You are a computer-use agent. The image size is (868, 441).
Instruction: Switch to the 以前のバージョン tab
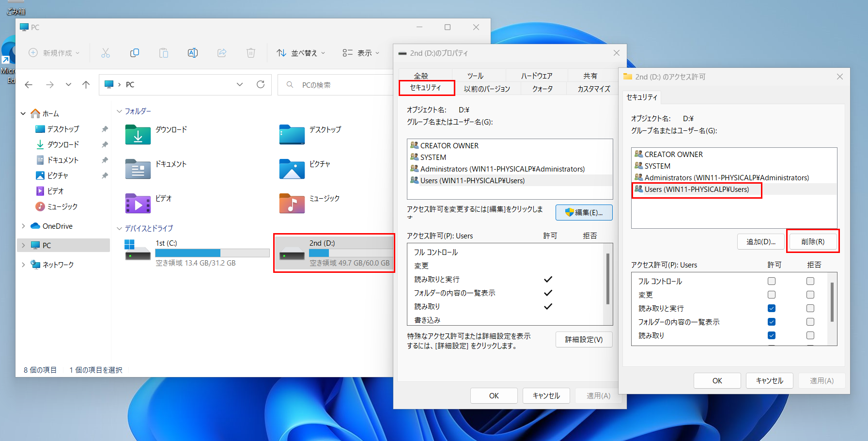(x=487, y=89)
